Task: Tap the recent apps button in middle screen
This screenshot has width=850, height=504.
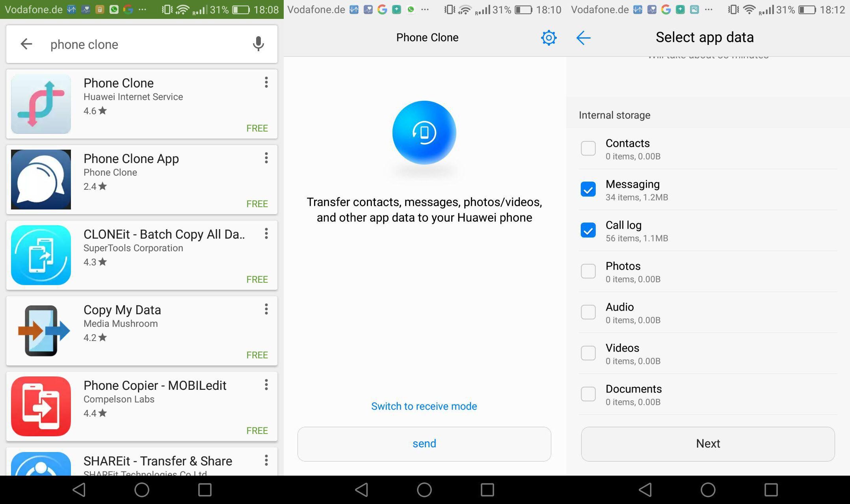Action: (487, 490)
